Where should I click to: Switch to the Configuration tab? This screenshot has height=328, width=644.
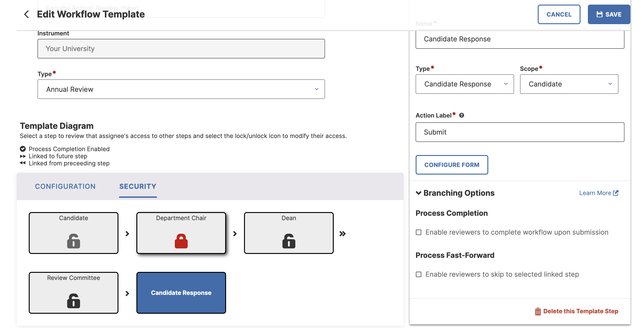pyautogui.click(x=65, y=187)
